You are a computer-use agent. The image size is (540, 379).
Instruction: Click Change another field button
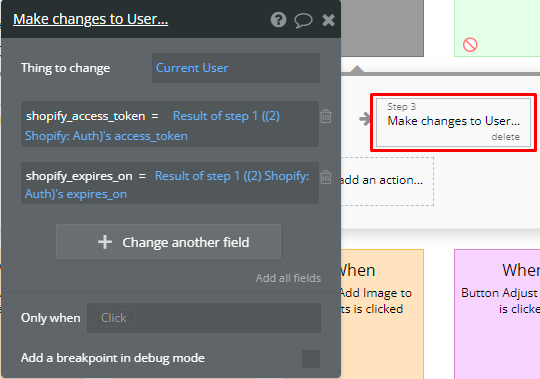pyautogui.click(x=168, y=242)
